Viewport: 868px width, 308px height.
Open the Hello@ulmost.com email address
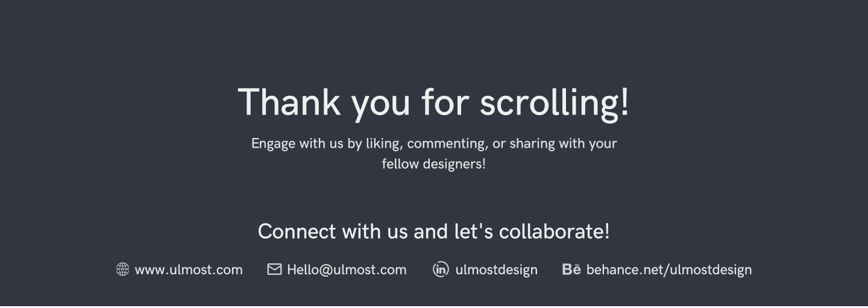pos(347,269)
